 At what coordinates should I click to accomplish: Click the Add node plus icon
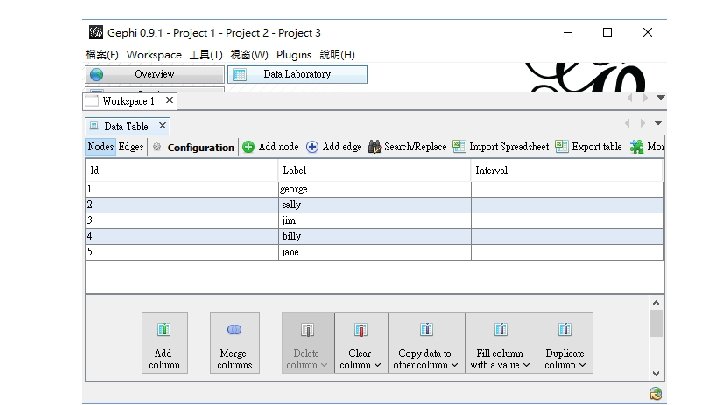(248, 147)
